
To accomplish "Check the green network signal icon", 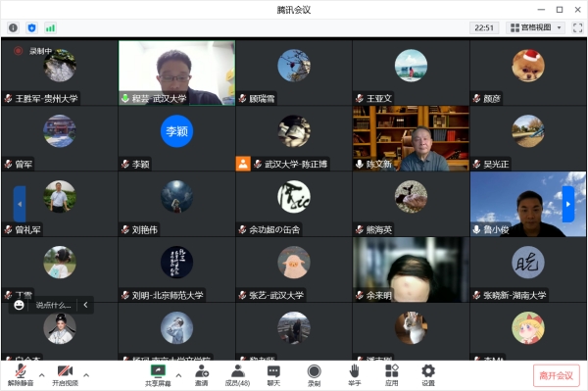I will [x=50, y=27].
